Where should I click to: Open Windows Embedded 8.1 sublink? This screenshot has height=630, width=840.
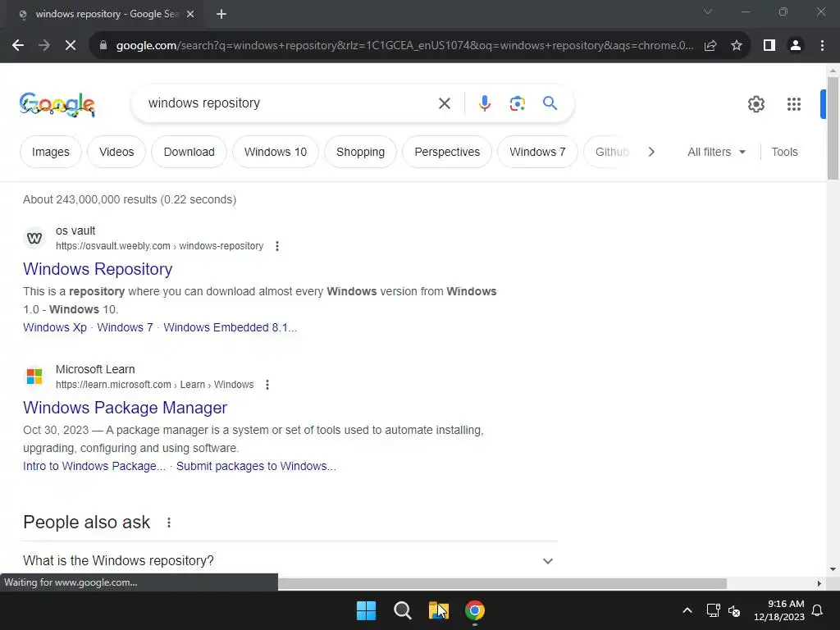[230, 327]
